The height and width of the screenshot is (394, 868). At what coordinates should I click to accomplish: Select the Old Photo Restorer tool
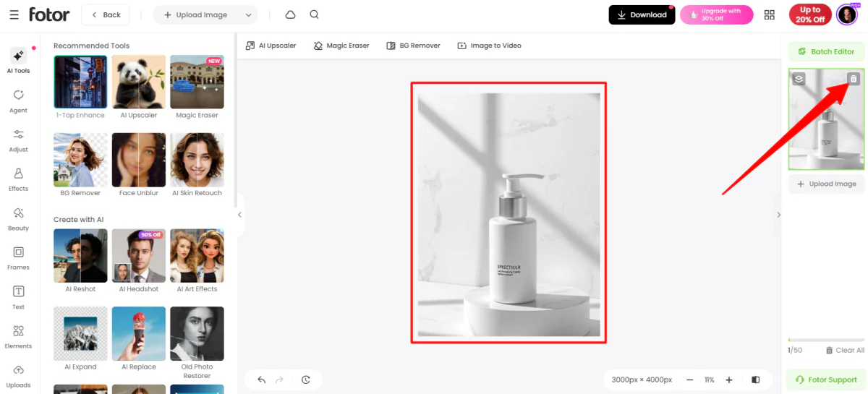(x=197, y=343)
